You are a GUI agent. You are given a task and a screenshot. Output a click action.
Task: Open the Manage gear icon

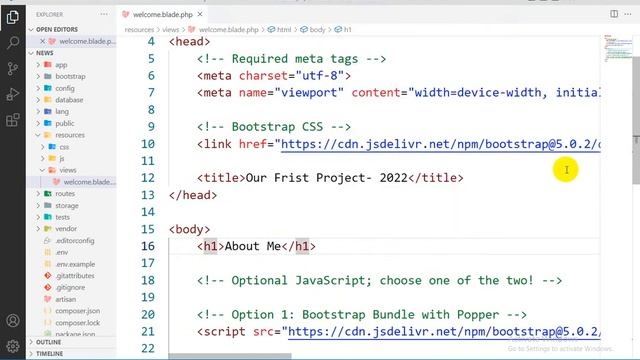(13, 346)
